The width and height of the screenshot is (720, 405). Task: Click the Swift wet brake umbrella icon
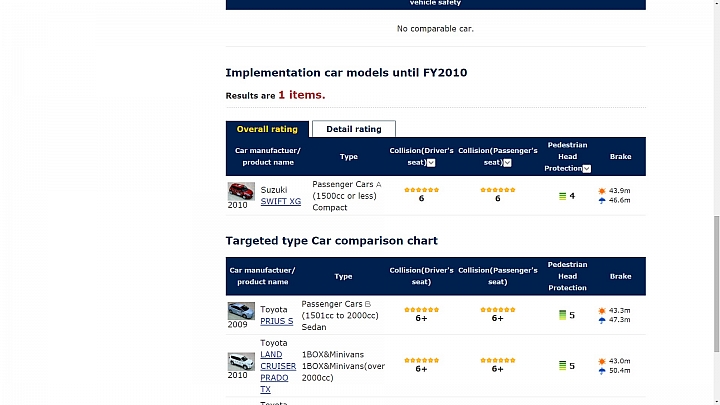tap(602, 200)
